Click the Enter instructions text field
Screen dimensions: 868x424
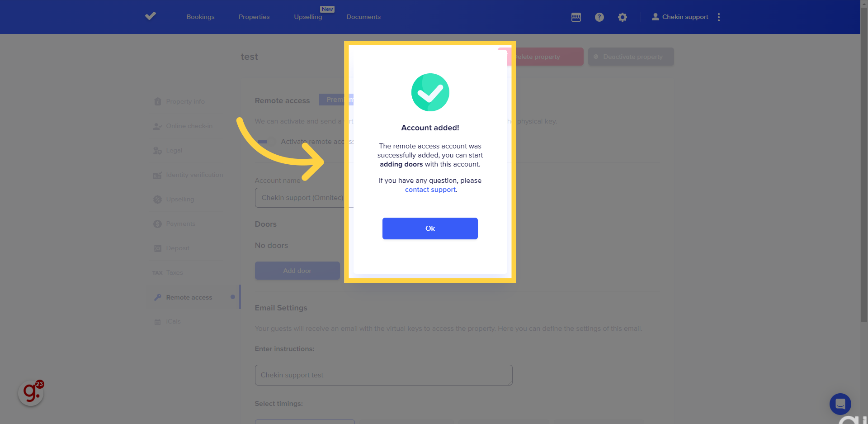(383, 375)
